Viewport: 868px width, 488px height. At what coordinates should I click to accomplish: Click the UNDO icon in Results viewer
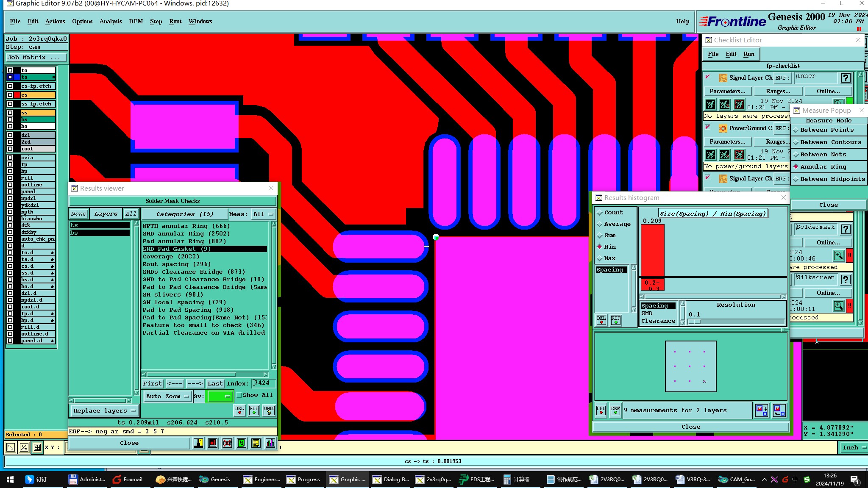coord(269,410)
